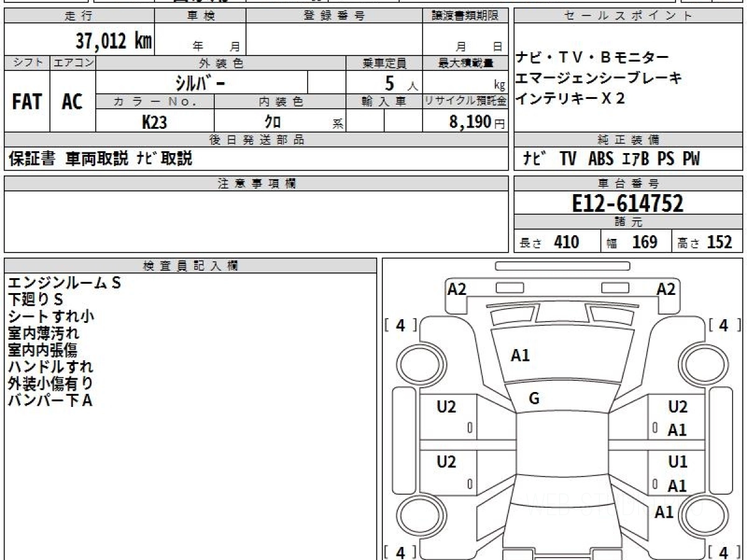Click the 最大積載量 header cell

[x=466, y=63]
